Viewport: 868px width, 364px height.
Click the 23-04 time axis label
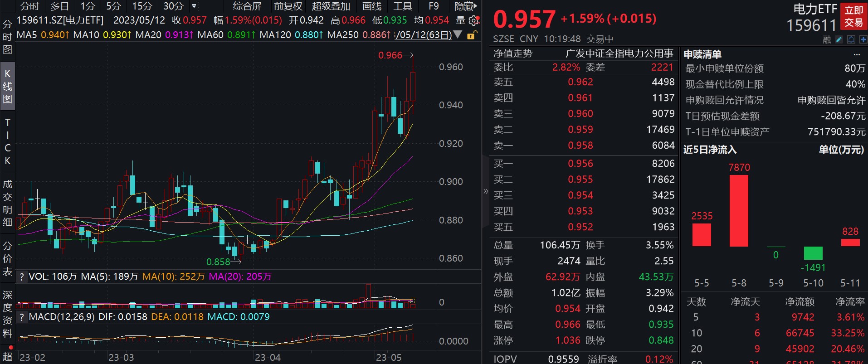(268, 358)
